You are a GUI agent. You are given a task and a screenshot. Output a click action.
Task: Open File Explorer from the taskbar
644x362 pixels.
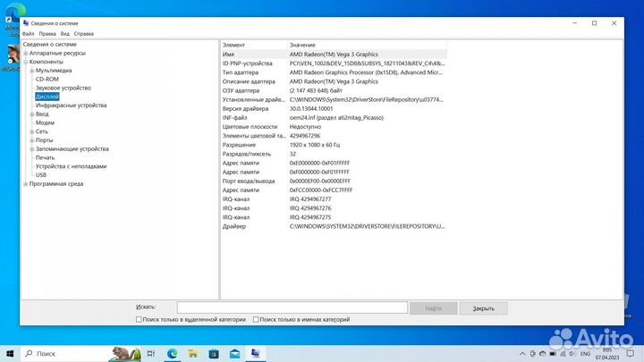tap(192, 353)
